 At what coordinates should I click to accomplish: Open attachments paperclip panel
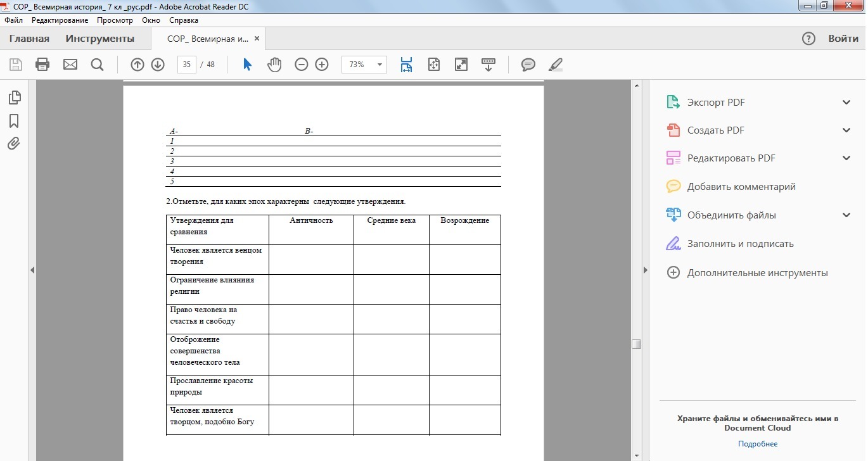[x=14, y=144]
